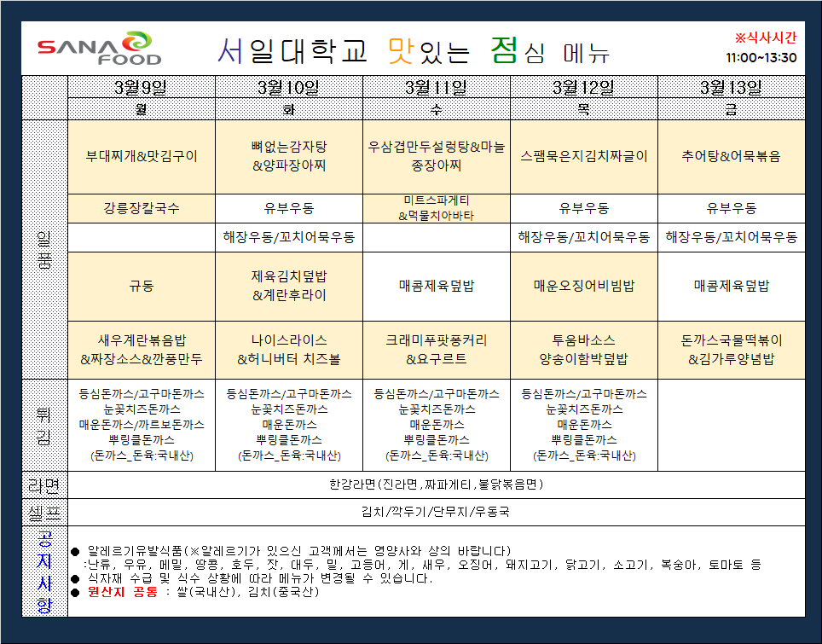Click the 뼈없는감자탕&양파장아찌 menu cell
822x644 pixels.
288,157
